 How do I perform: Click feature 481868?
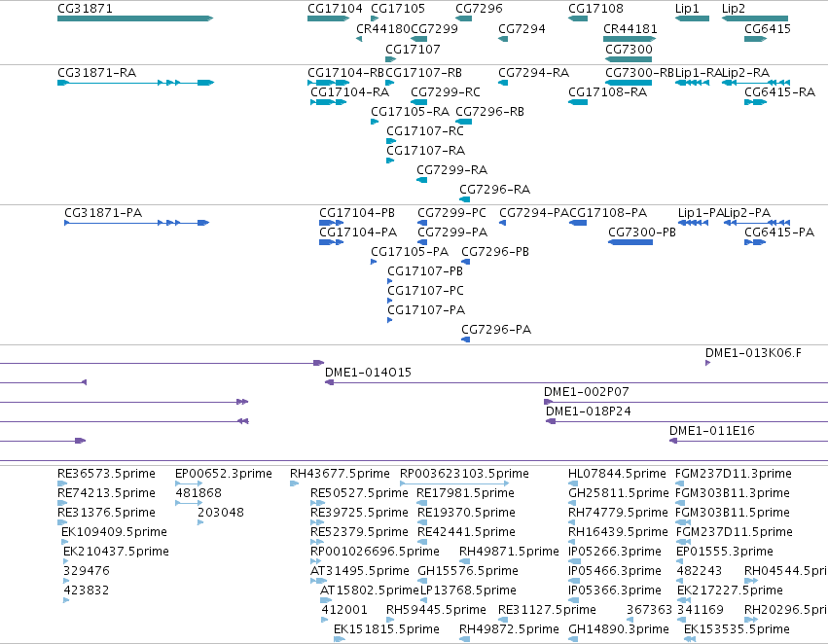pyautogui.click(x=189, y=503)
